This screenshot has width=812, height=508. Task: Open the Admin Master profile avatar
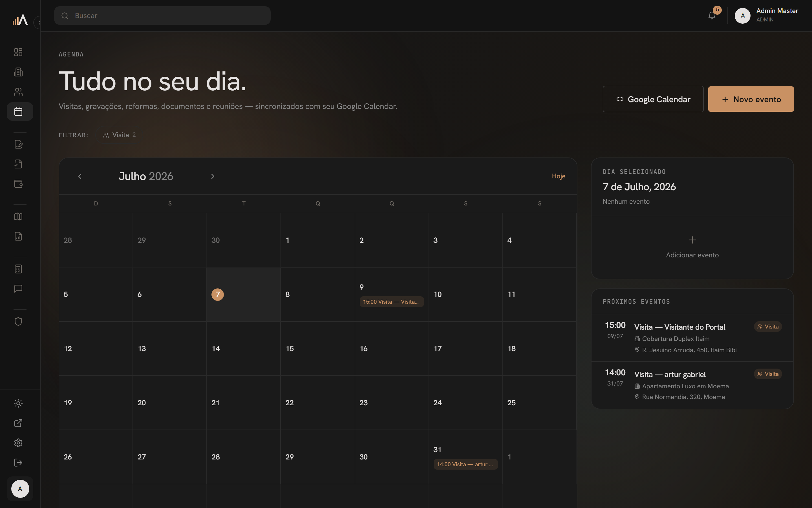(743, 16)
